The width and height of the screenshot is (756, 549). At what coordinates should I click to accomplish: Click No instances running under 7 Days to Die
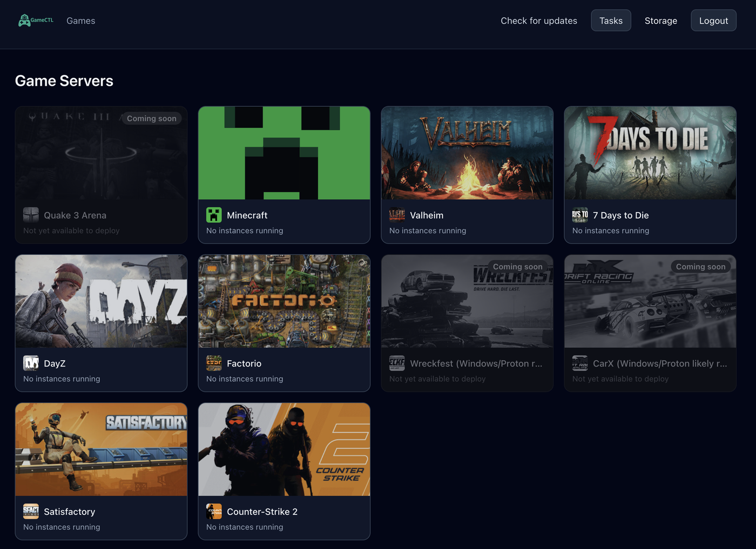tap(611, 231)
